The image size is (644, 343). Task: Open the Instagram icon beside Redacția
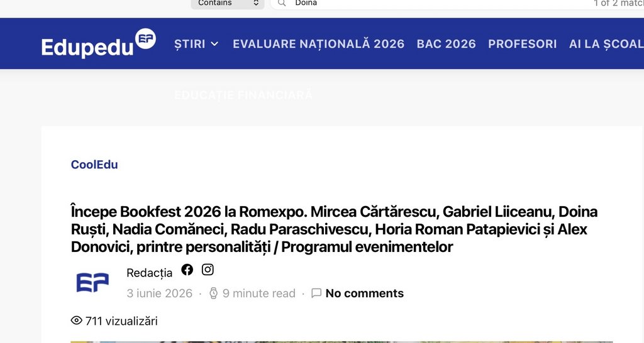coord(208,269)
